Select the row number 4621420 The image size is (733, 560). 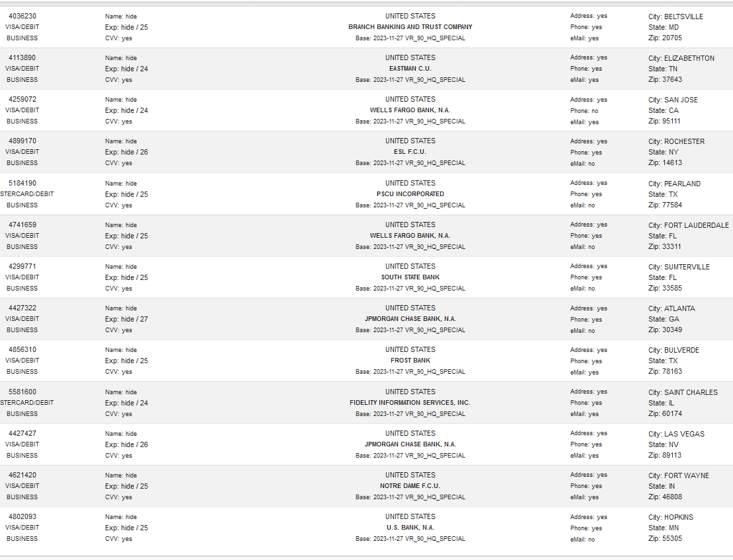coord(22,475)
